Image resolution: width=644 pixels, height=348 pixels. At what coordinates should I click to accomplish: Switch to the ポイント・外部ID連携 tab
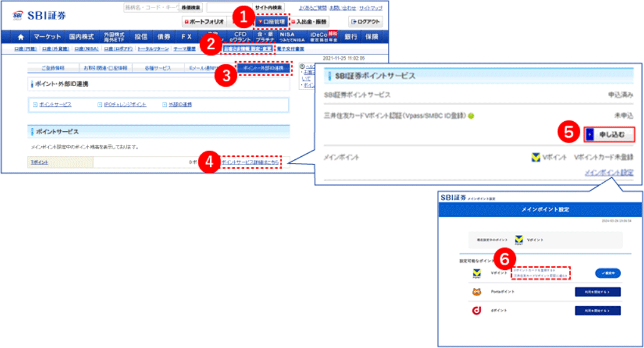[263, 68]
